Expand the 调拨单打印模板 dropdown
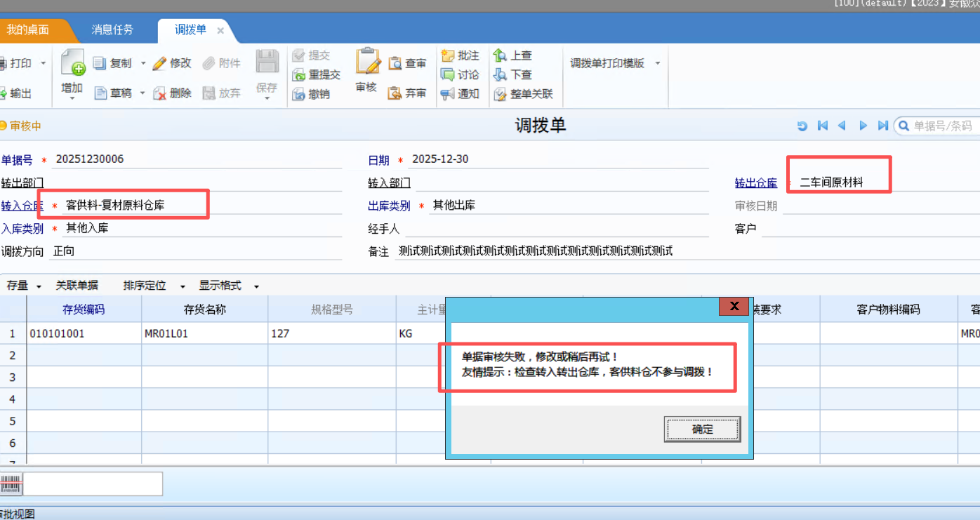 658,63
